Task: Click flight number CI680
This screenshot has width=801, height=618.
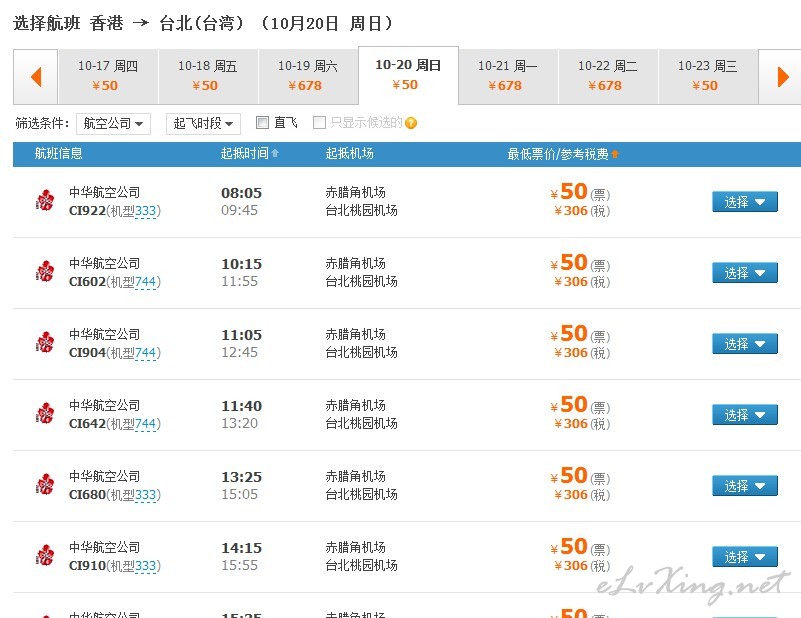Action: point(87,495)
